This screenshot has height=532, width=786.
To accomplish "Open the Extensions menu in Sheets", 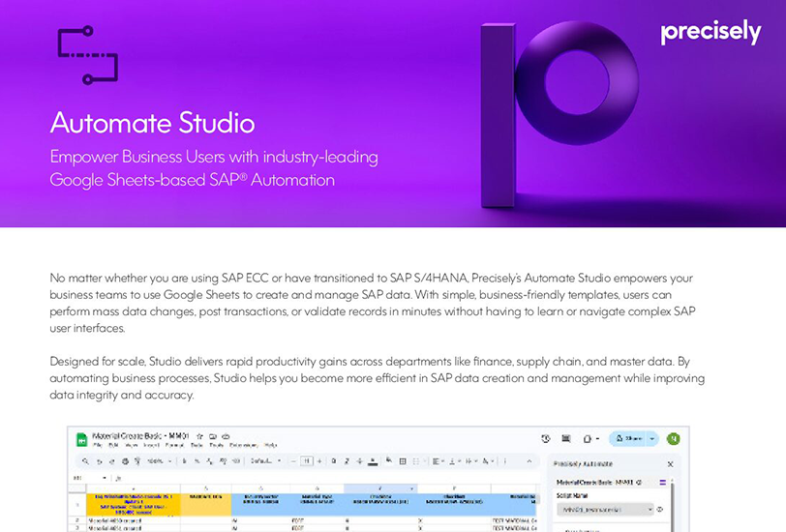I will coord(244,445).
